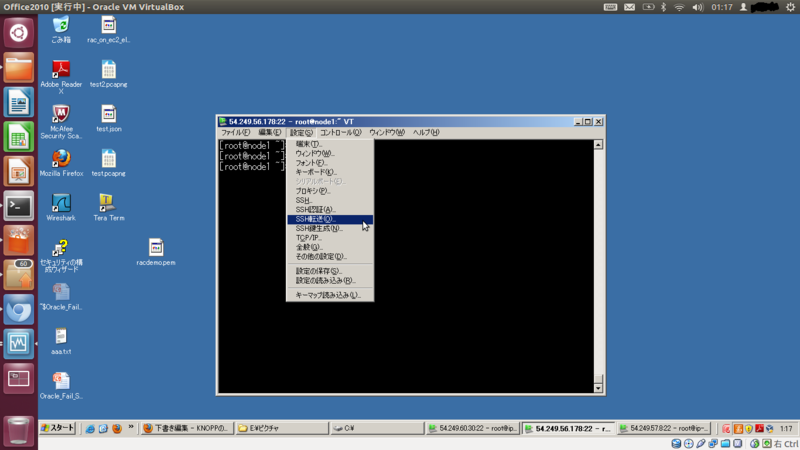Open the Adobe Reader X desktop shortcut
800x450 pixels.
[x=61, y=76]
